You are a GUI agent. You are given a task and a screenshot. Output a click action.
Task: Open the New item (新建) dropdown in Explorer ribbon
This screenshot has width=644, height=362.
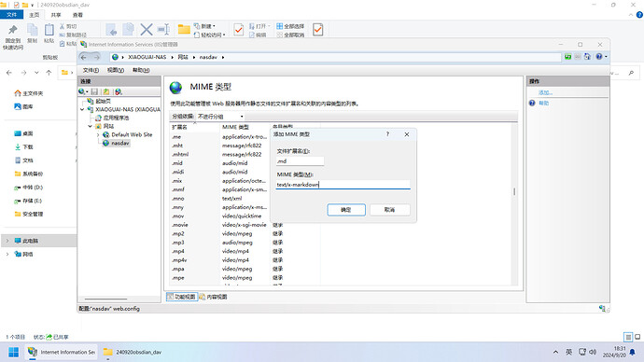click(x=205, y=26)
